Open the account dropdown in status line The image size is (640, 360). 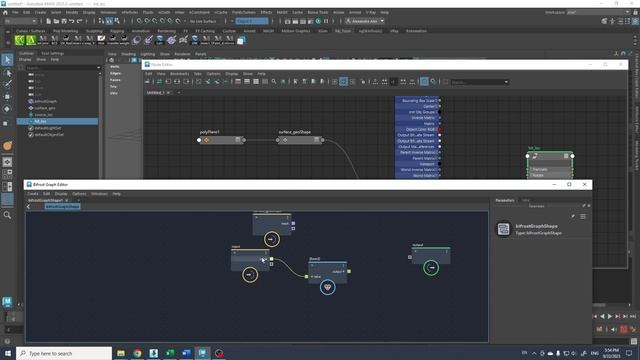tap(365, 21)
